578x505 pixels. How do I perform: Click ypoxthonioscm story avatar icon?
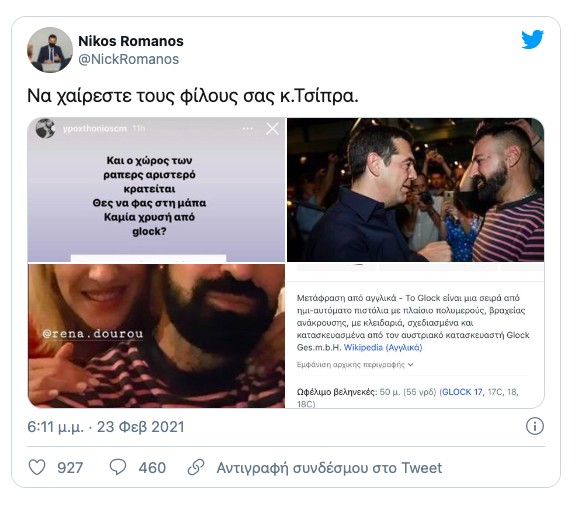pyautogui.click(x=45, y=129)
